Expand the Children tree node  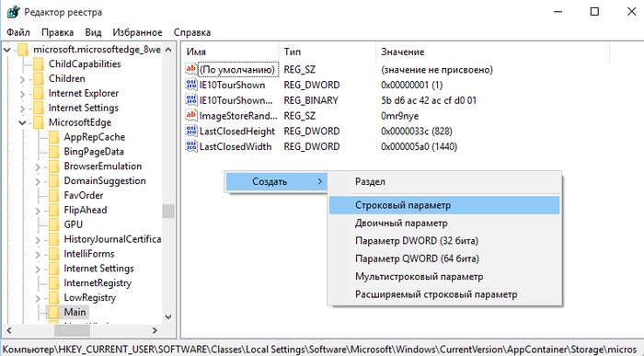coord(23,79)
